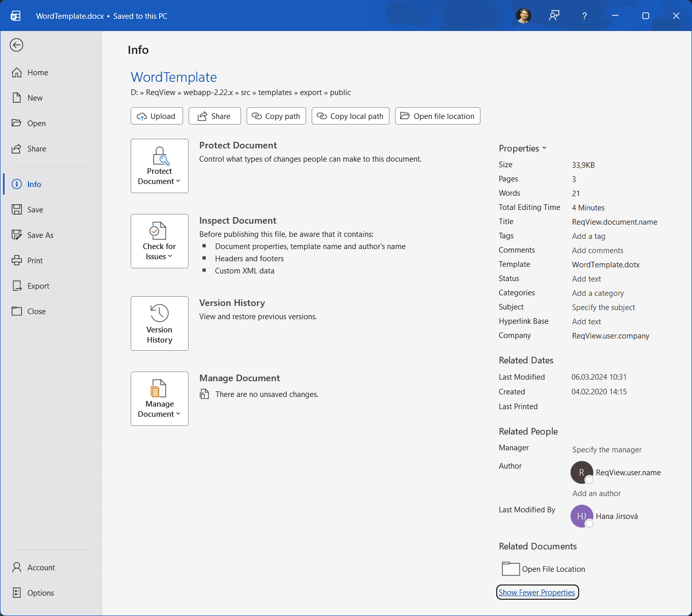Click the Inspect Document heading

238,221
